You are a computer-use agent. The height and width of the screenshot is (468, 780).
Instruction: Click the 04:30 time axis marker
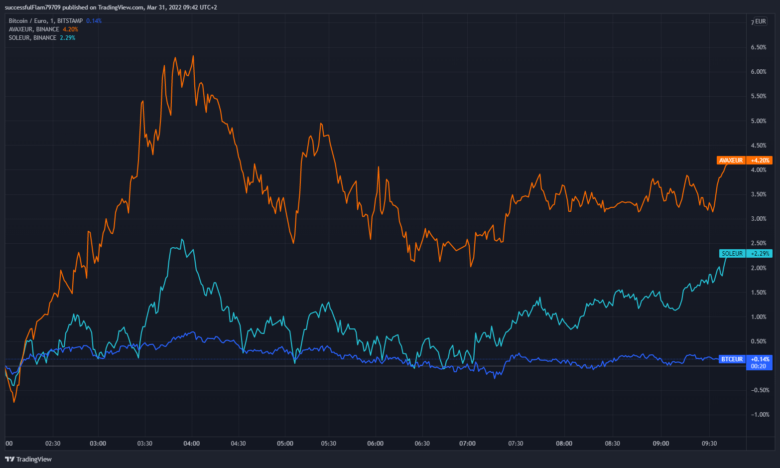[238, 444]
